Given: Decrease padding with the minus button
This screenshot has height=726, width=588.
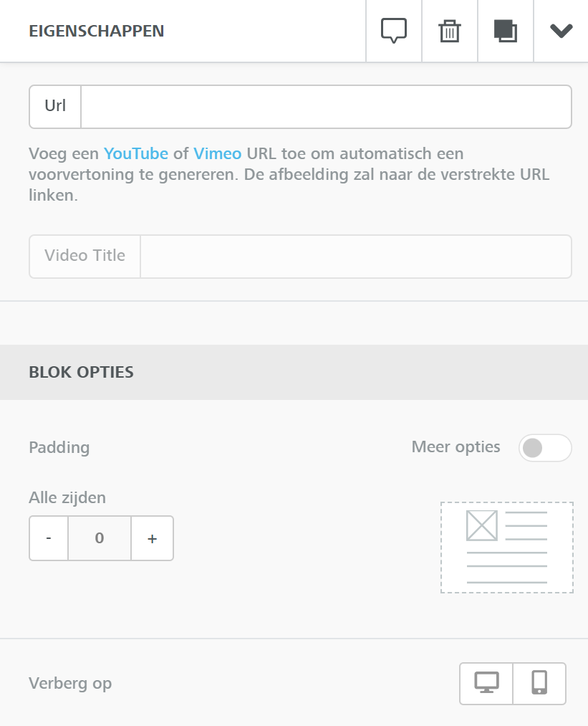Looking at the screenshot, I should pos(49,538).
